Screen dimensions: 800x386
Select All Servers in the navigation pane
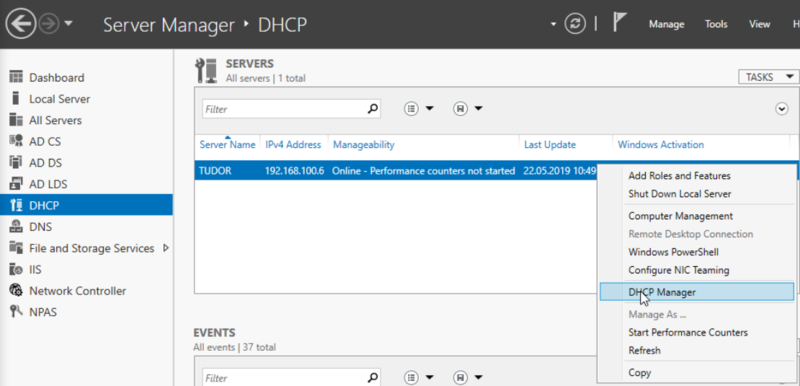tap(55, 120)
